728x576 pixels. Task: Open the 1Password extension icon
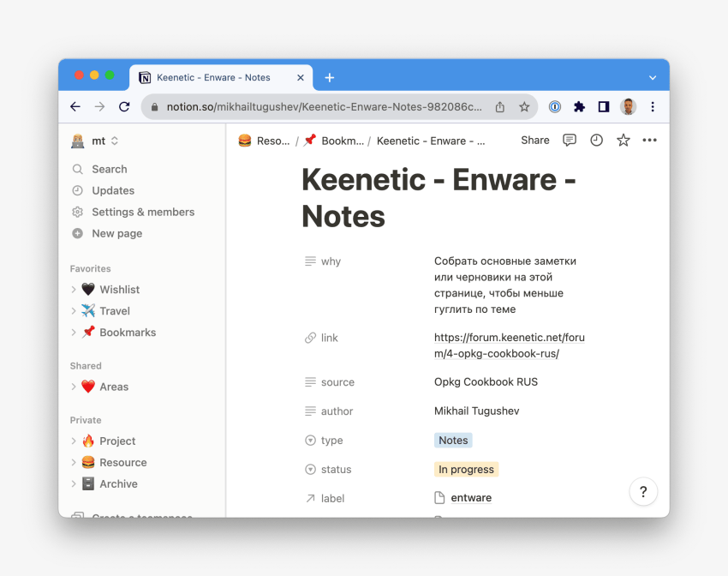tap(554, 107)
